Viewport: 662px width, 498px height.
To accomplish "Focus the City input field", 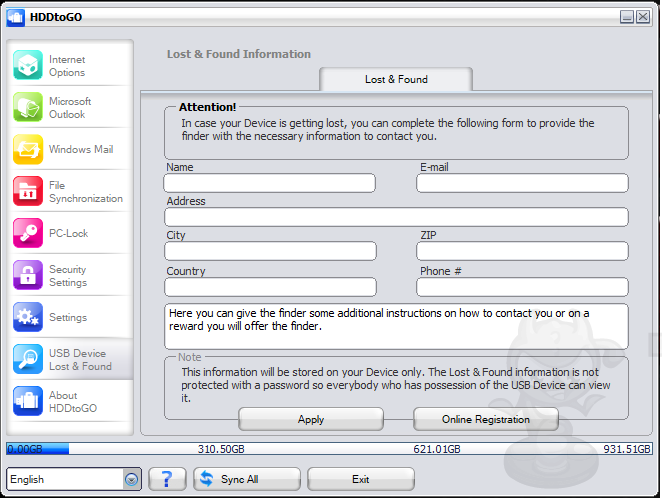I will coord(270,252).
